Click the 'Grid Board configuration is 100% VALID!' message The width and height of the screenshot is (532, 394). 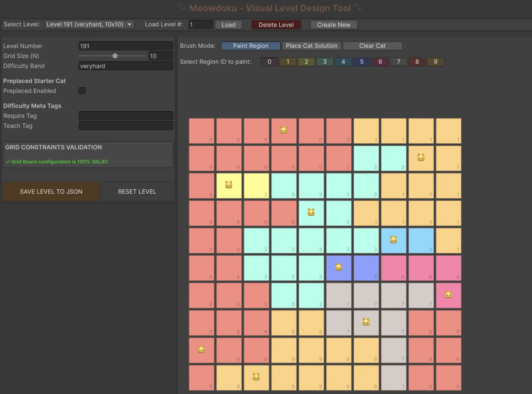[x=59, y=162]
